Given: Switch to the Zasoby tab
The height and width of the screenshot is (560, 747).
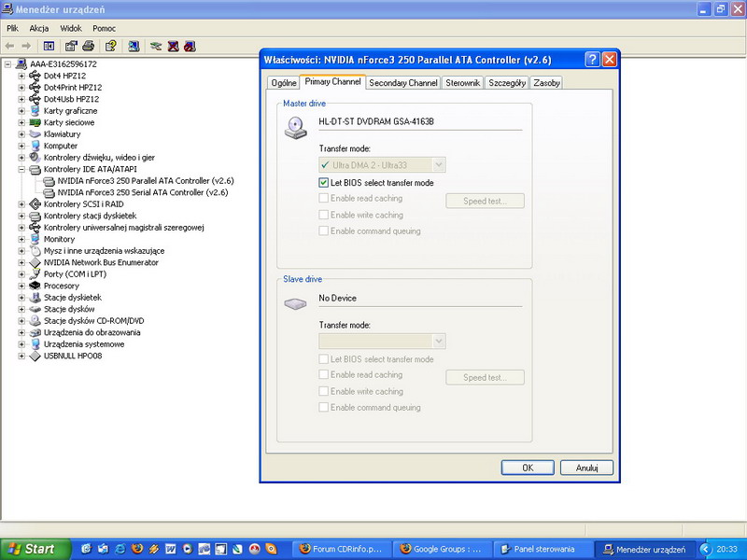Looking at the screenshot, I should [x=546, y=83].
